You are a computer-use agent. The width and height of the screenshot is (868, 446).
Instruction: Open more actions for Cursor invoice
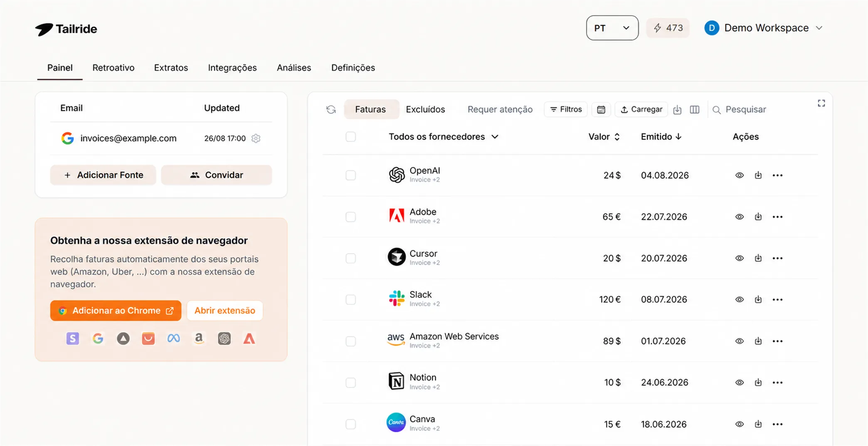click(778, 258)
